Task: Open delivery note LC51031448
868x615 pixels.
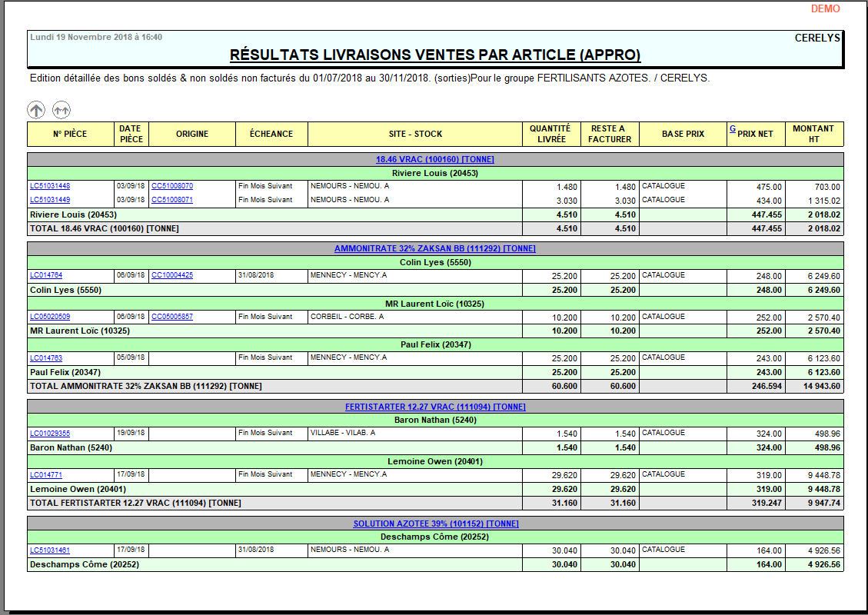Action: (x=50, y=186)
